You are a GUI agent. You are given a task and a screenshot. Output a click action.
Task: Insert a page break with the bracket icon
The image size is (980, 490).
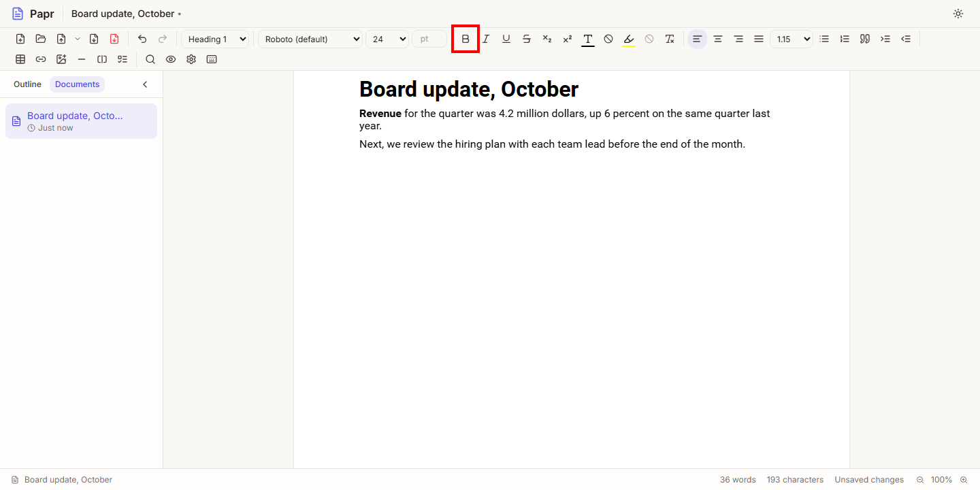point(102,59)
